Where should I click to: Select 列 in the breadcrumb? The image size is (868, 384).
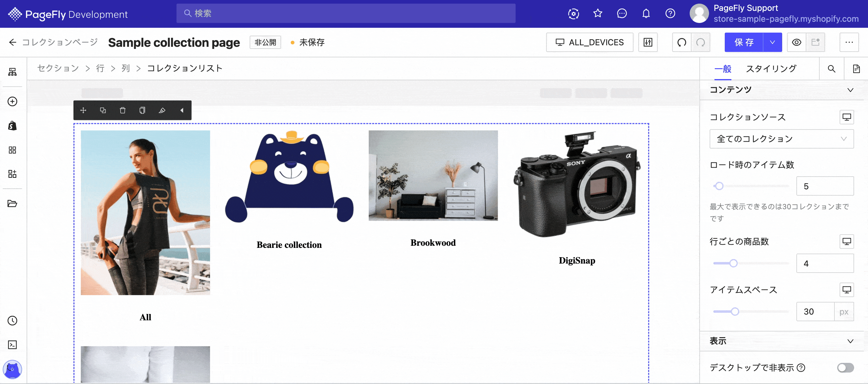125,68
